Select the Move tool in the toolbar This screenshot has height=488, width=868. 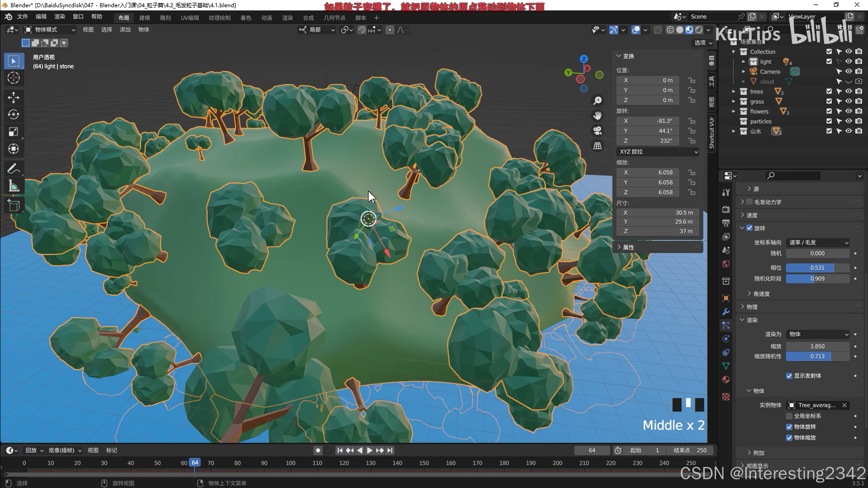(x=14, y=98)
